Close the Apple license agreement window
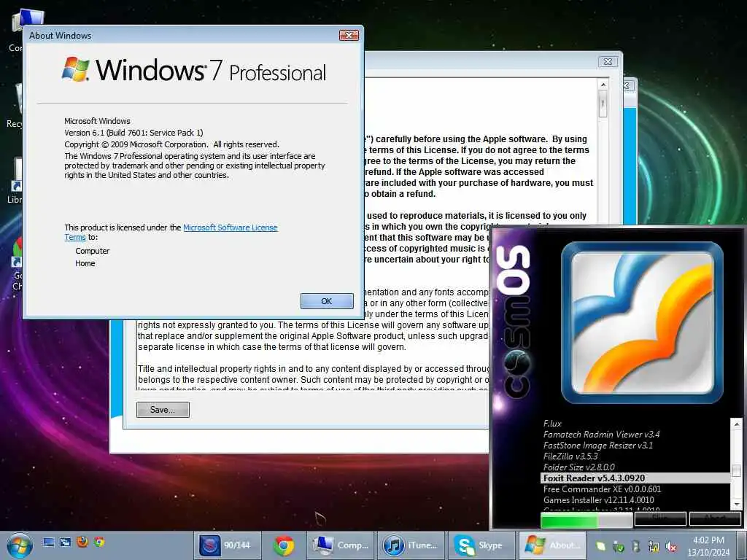Image resolution: width=747 pixels, height=560 pixels. pyautogui.click(x=608, y=62)
